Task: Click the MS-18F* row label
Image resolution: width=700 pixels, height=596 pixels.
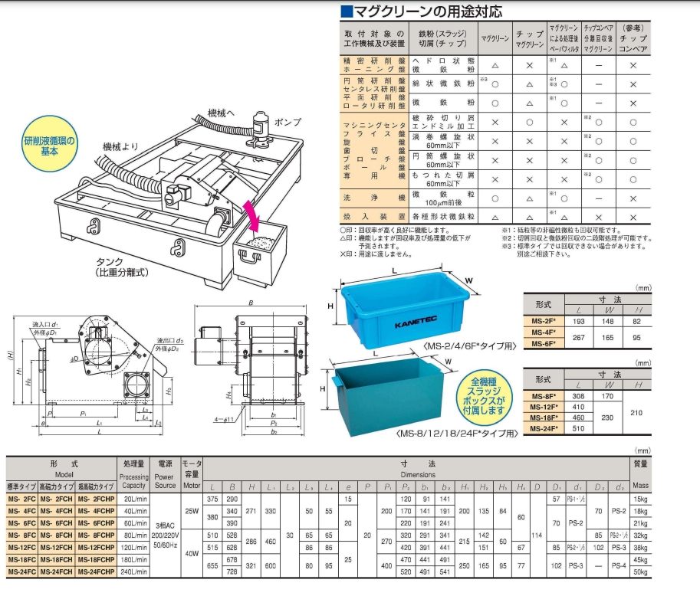Action: 544,418
